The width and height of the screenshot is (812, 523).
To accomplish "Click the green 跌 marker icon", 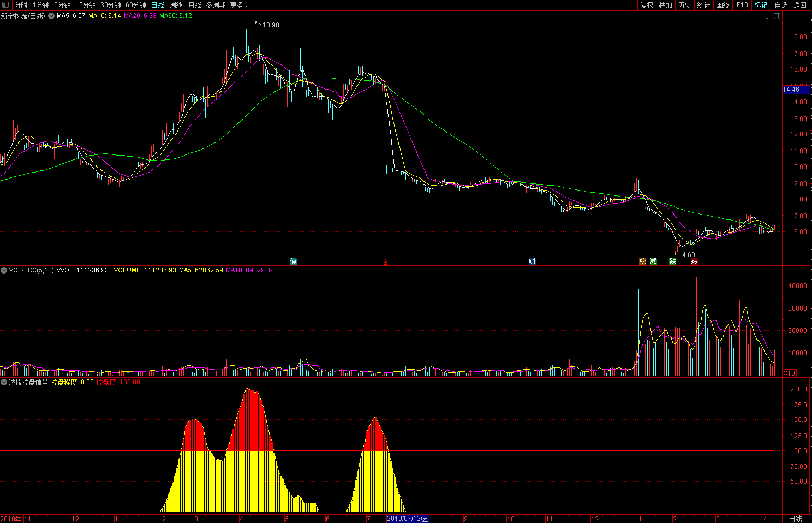I will pyautogui.click(x=672, y=261).
